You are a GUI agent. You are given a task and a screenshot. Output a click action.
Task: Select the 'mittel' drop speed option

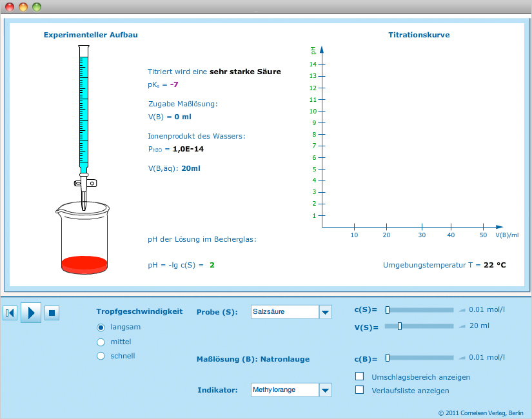[101, 342]
